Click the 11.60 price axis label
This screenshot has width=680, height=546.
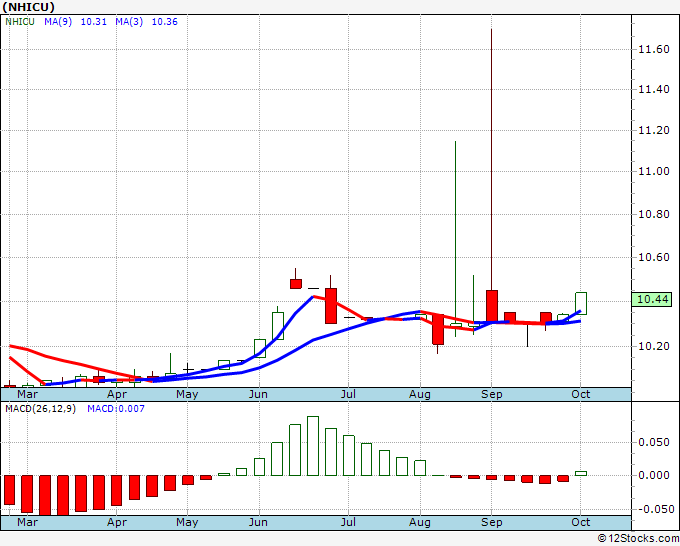point(654,49)
